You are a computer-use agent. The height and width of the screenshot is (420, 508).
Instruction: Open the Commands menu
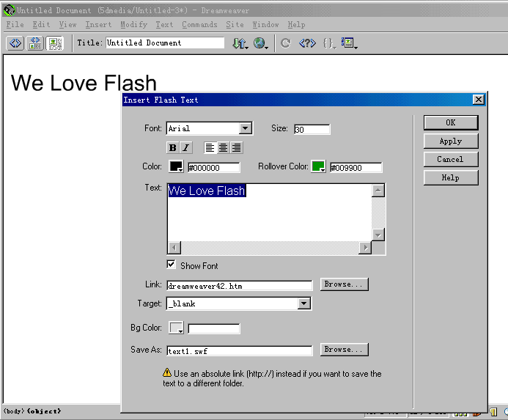(199, 25)
